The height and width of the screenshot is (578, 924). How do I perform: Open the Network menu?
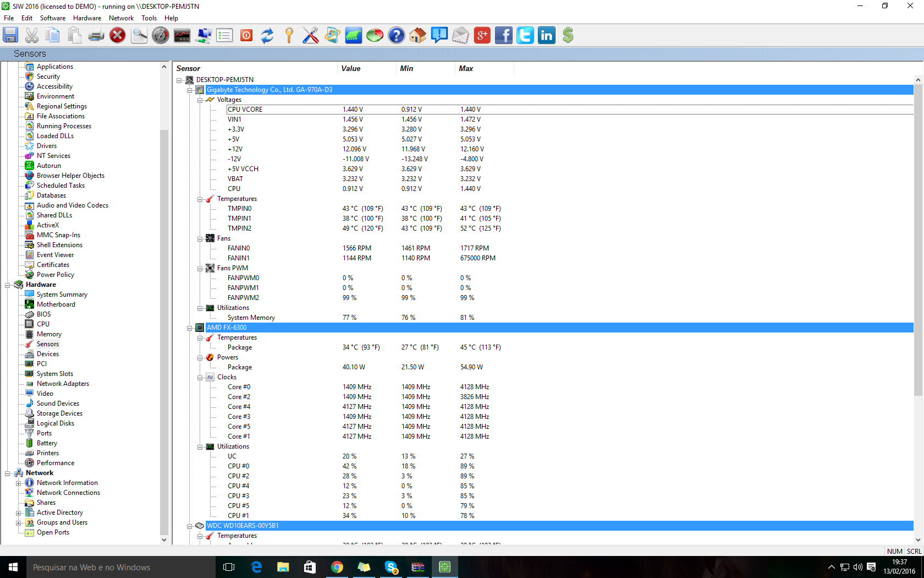pyautogui.click(x=121, y=18)
